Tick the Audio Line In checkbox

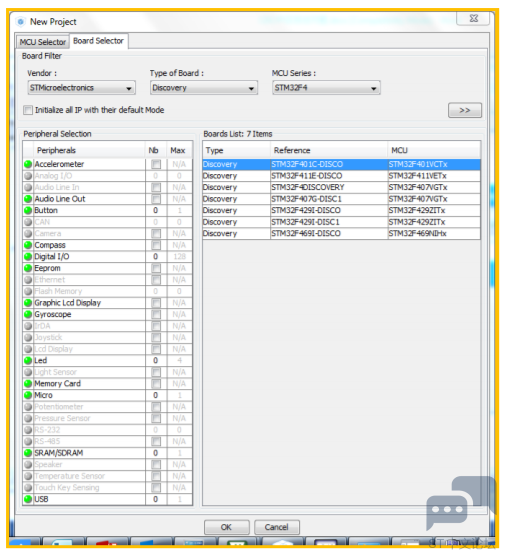pos(156,188)
